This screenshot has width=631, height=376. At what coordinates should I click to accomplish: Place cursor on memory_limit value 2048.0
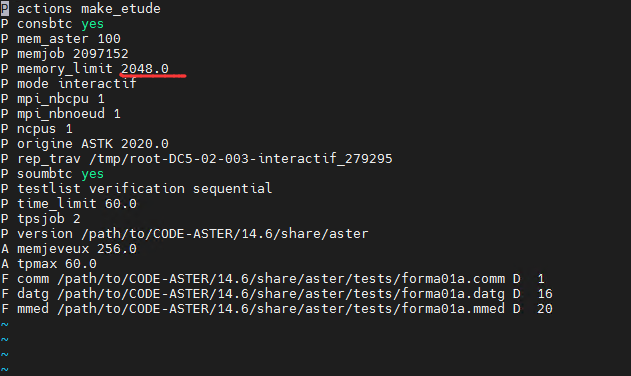pyautogui.click(x=145, y=68)
